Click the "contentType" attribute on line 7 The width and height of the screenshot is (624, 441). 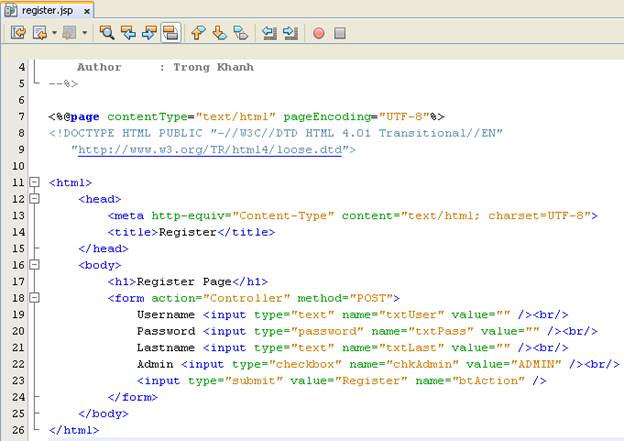click(147, 117)
